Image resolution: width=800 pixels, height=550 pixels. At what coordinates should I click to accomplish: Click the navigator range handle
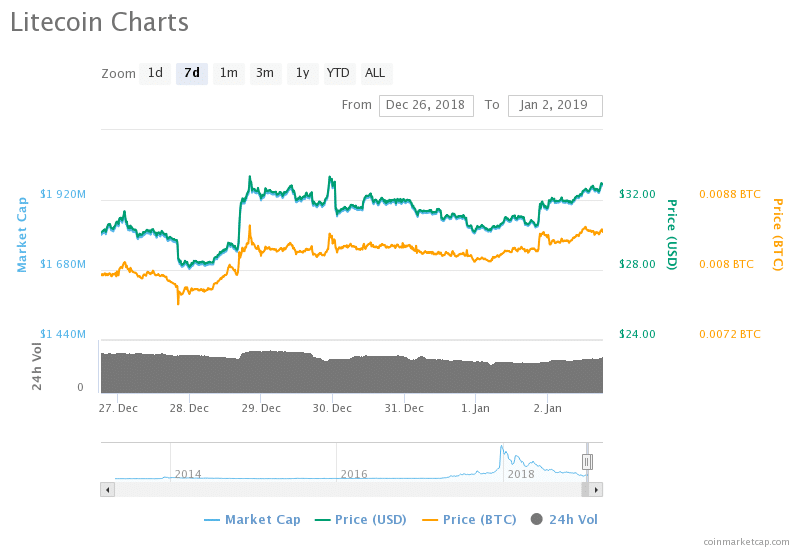pyautogui.click(x=587, y=462)
